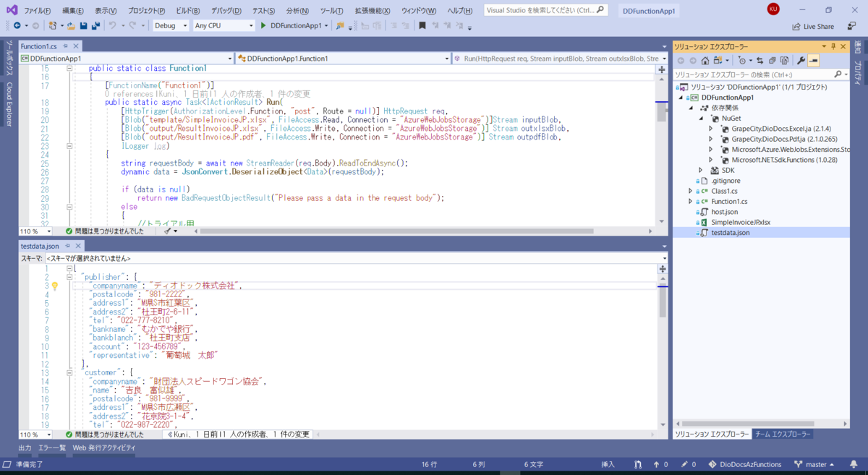Select host.json in Solution Explorer
This screenshot has width=868, height=475.
pos(725,212)
